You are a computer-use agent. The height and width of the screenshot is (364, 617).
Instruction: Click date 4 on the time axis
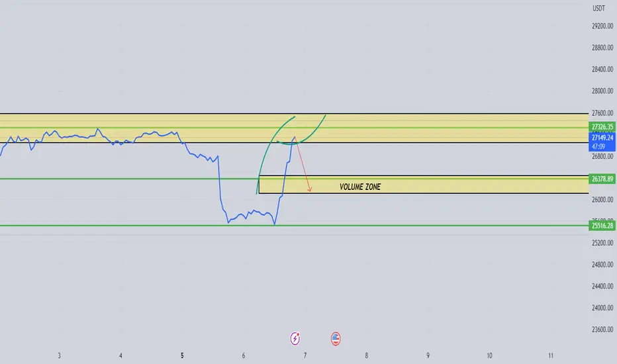(x=120, y=356)
